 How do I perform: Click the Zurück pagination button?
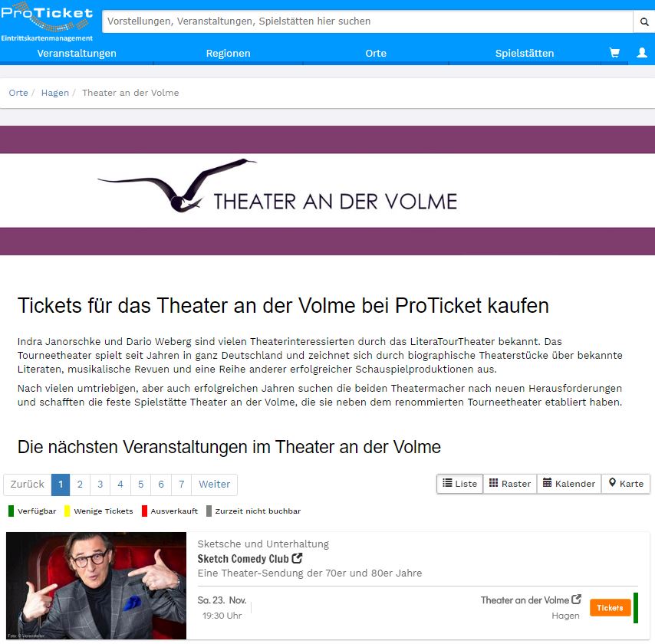pyautogui.click(x=28, y=485)
